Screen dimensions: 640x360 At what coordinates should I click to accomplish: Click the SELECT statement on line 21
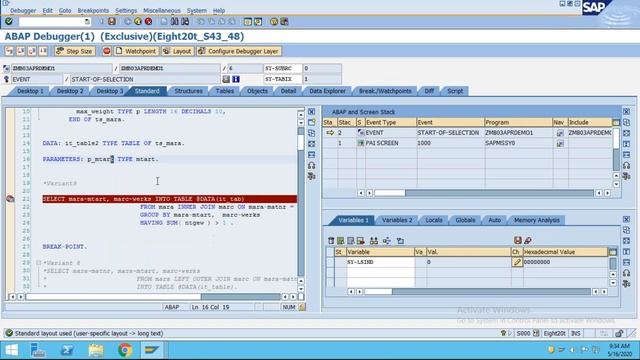point(169,199)
